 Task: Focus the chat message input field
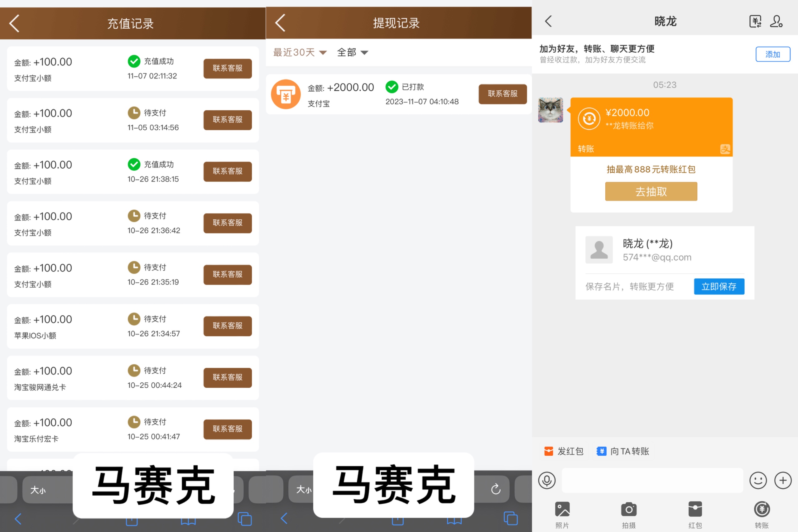coord(652,481)
